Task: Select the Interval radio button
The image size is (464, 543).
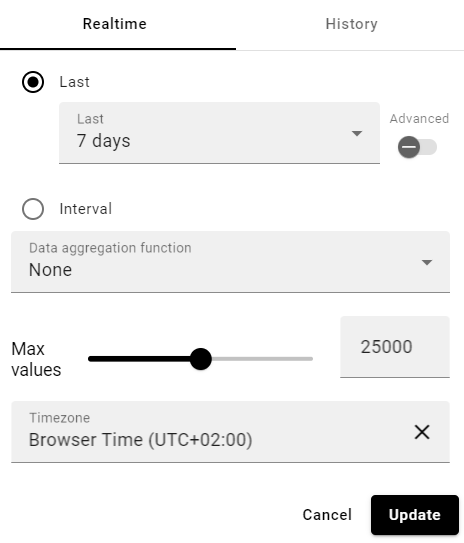Action: point(33,209)
